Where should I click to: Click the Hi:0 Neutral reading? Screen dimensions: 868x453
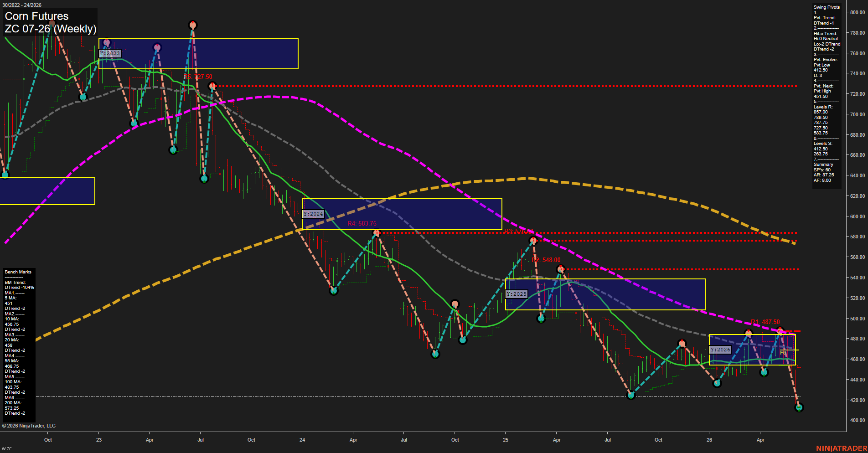click(826, 39)
